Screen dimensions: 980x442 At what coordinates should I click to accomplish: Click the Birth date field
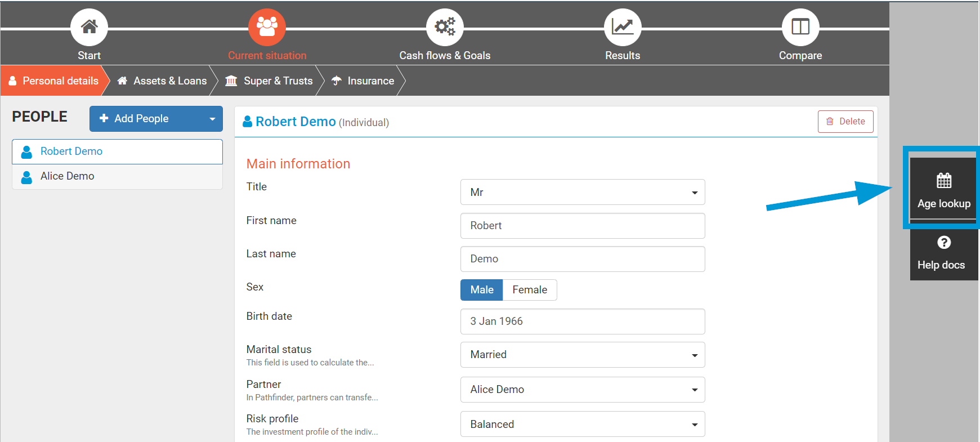click(x=582, y=322)
